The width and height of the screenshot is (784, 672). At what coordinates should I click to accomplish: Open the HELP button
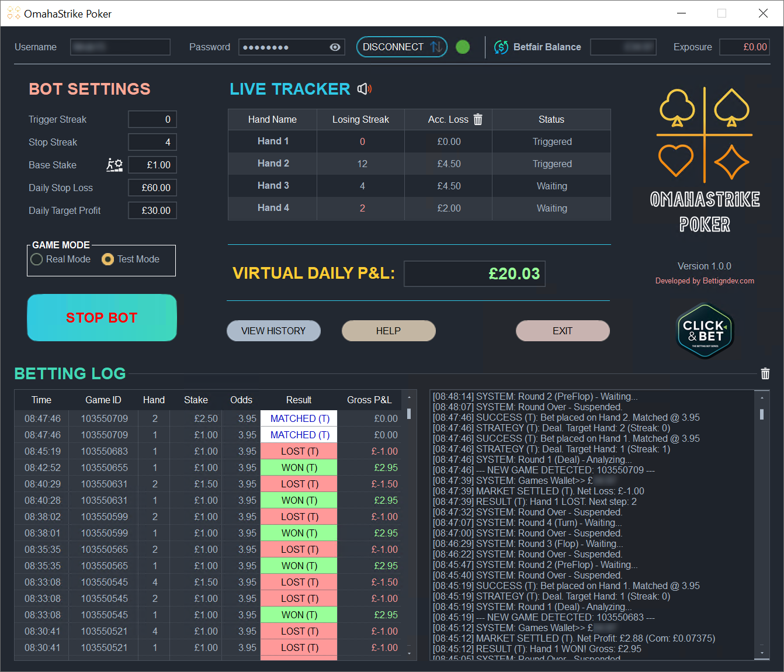pos(388,331)
